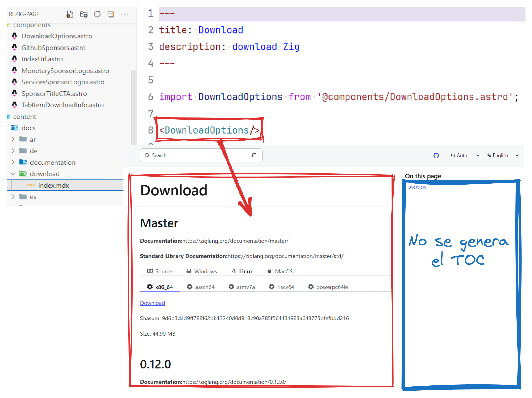Screen dimensions: 532x398
Task: Click master Standard Library Documentation URL text
Action: click(286, 256)
